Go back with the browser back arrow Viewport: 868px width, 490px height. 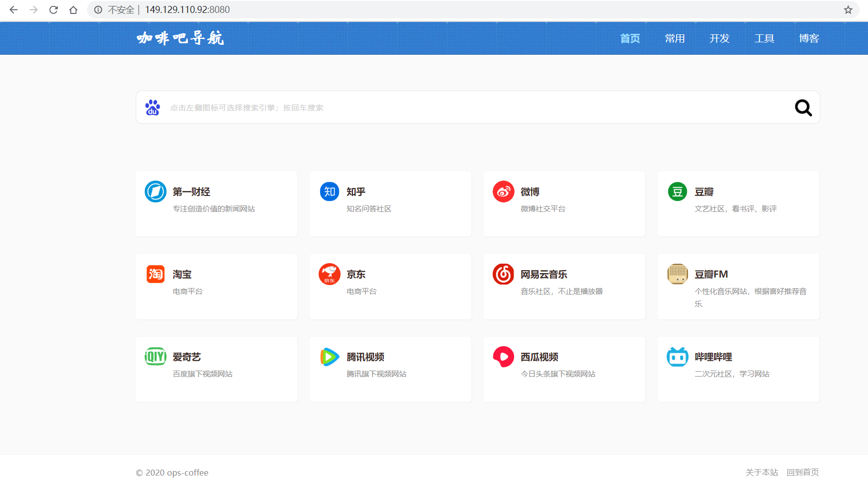[14, 9]
